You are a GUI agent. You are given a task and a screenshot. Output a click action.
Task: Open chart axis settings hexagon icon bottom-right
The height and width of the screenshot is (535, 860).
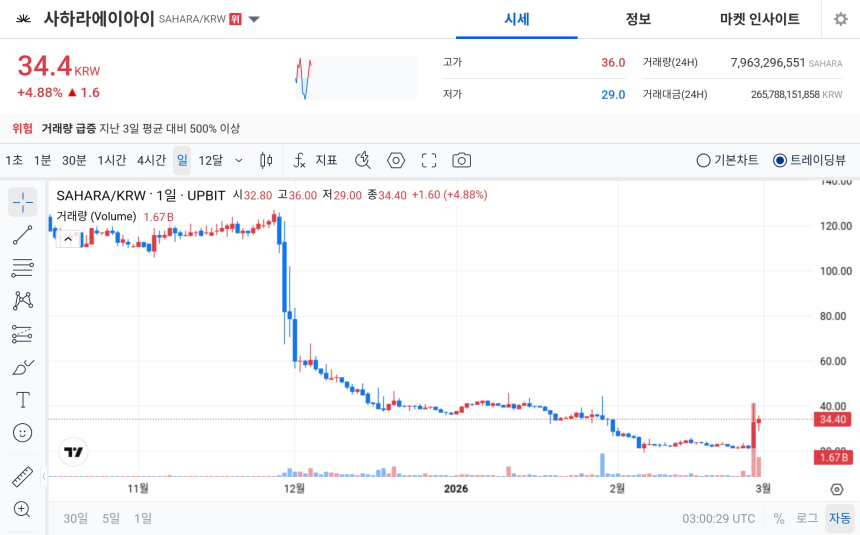836,489
